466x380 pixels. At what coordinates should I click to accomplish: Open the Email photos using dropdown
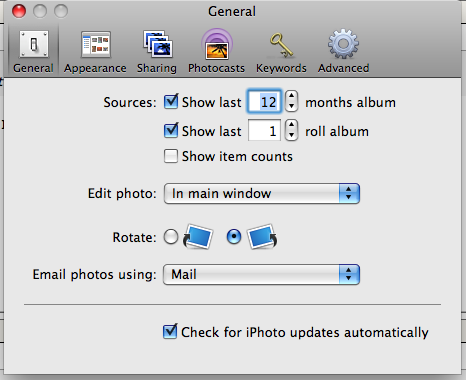[262, 274]
